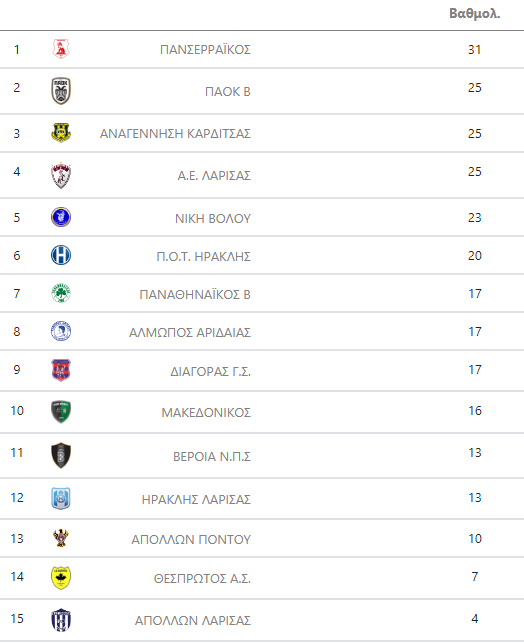Click the ΜΑΚΕΔΟΝΙΚΟΣ green shield logo
This screenshot has height=643, width=524.
click(x=61, y=412)
